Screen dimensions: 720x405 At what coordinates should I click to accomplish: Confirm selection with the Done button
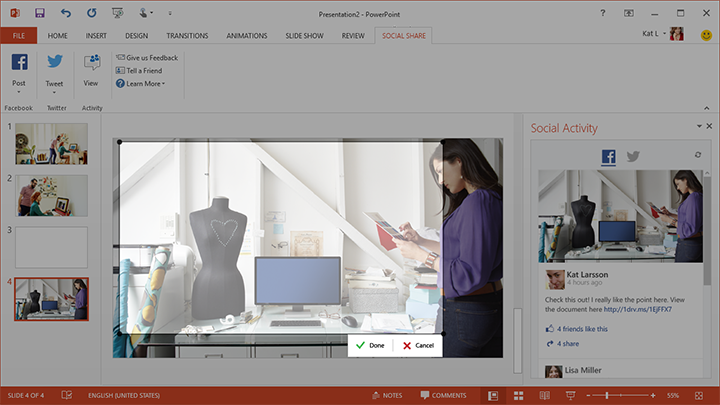click(x=369, y=345)
